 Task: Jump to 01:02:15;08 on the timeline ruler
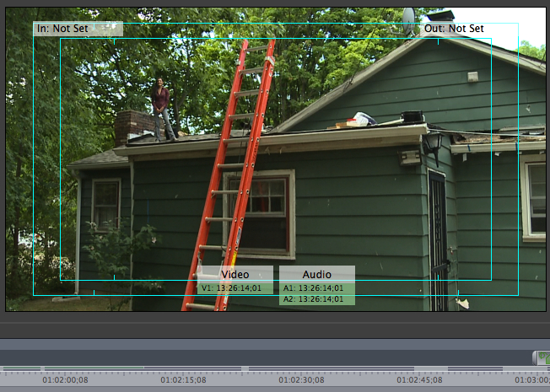click(183, 380)
